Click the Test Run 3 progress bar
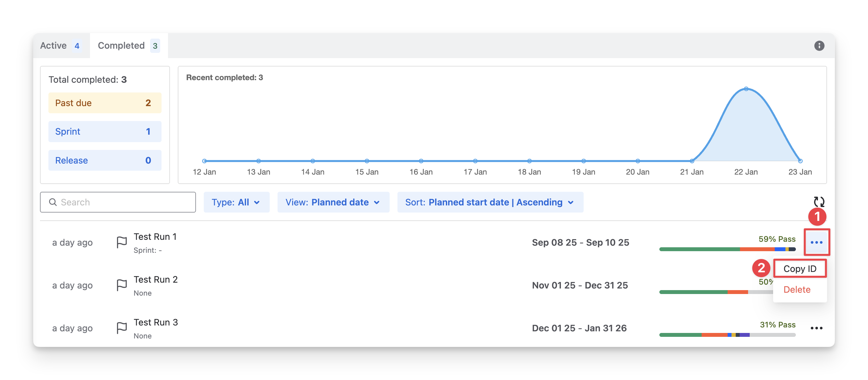Screen dimensions: 868x380 (727, 335)
